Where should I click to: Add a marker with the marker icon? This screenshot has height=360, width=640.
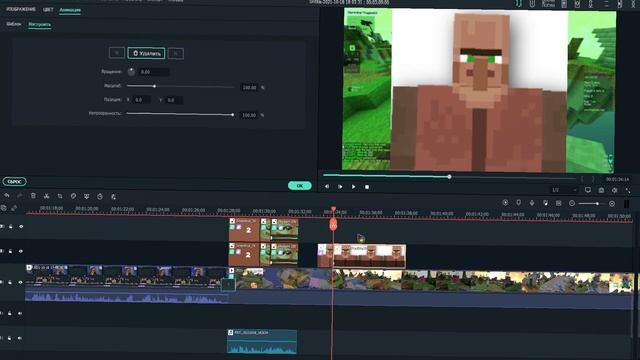point(518,203)
